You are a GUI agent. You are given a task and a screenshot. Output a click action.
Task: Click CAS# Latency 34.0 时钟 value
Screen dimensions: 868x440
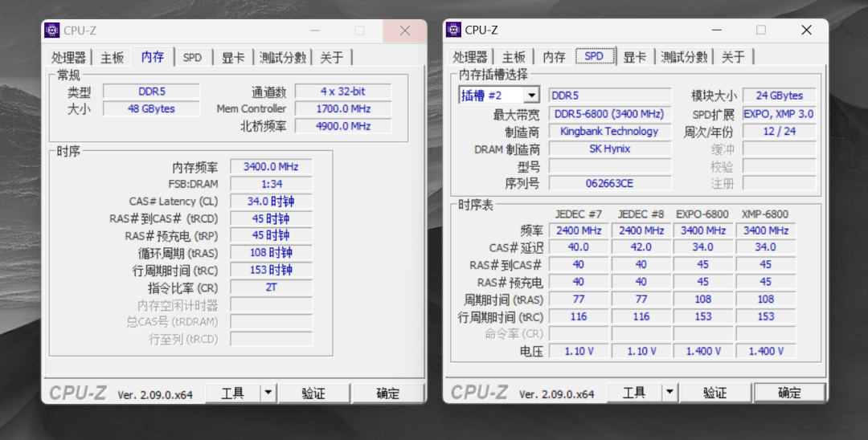(272, 202)
